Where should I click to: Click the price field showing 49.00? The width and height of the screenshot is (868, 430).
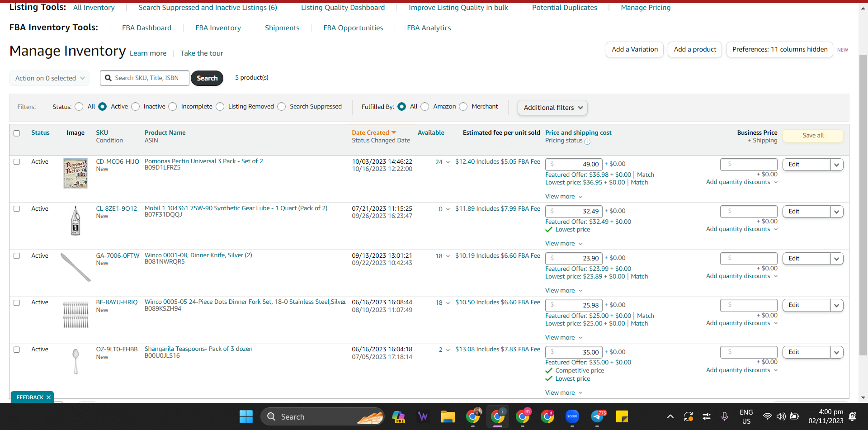(x=574, y=165)
